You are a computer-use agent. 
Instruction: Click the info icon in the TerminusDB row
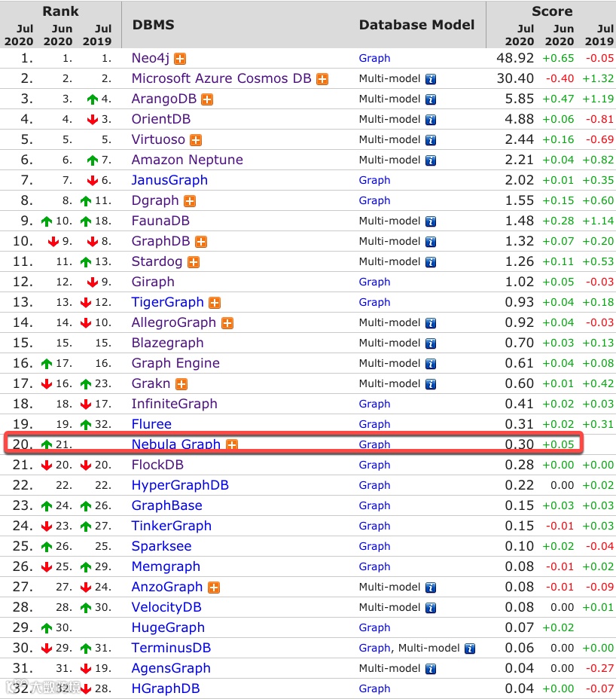point(470,649)
